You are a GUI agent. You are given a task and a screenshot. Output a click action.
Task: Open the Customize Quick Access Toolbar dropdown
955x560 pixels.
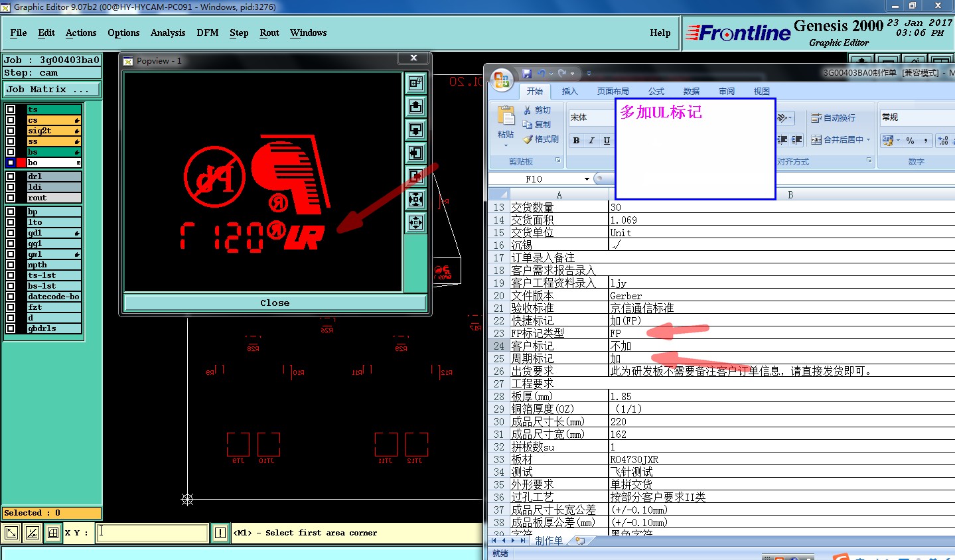pyautogui.click(x=589, y=74)
